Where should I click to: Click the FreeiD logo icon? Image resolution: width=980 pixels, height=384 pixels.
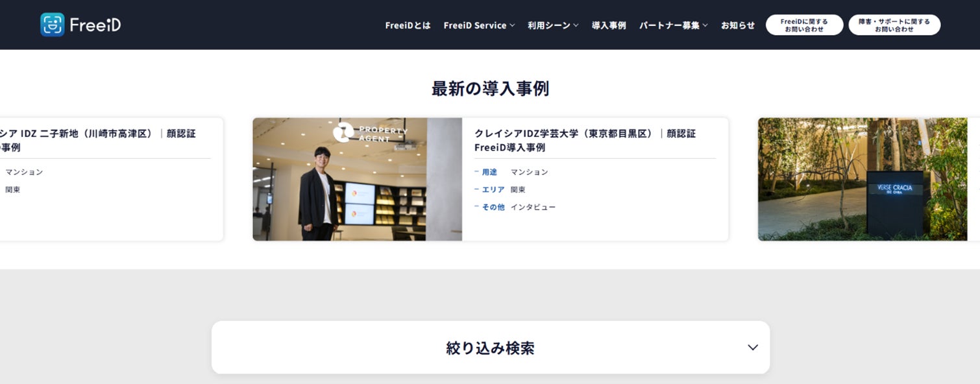51,24
